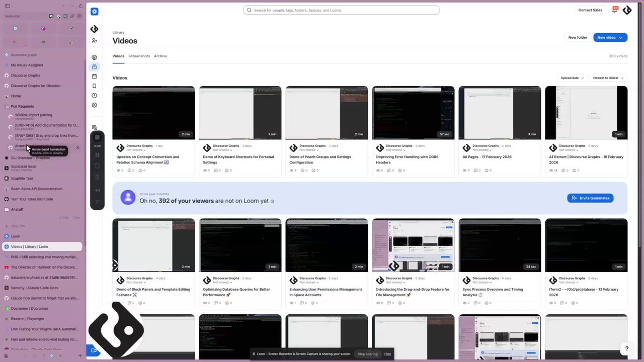Switch to the Archive tab
This screenshot has width=644, height=362.
[x=160, y=56]
